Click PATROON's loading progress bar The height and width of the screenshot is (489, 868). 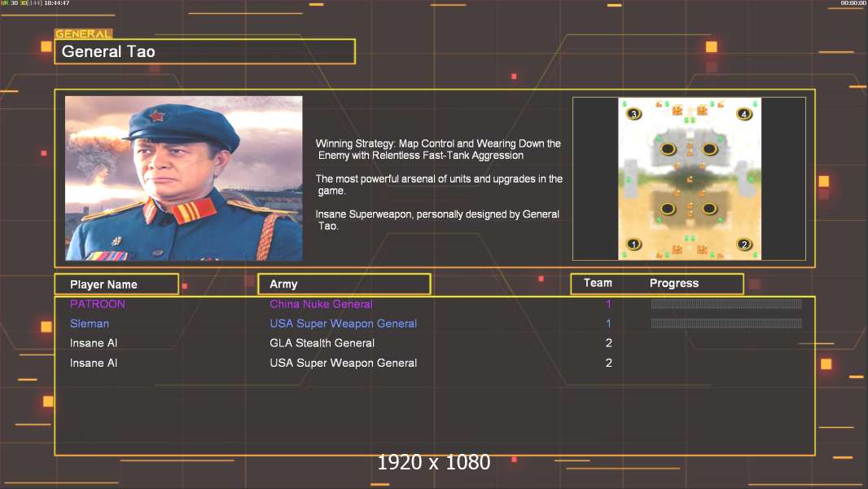(x=726, y=303)
